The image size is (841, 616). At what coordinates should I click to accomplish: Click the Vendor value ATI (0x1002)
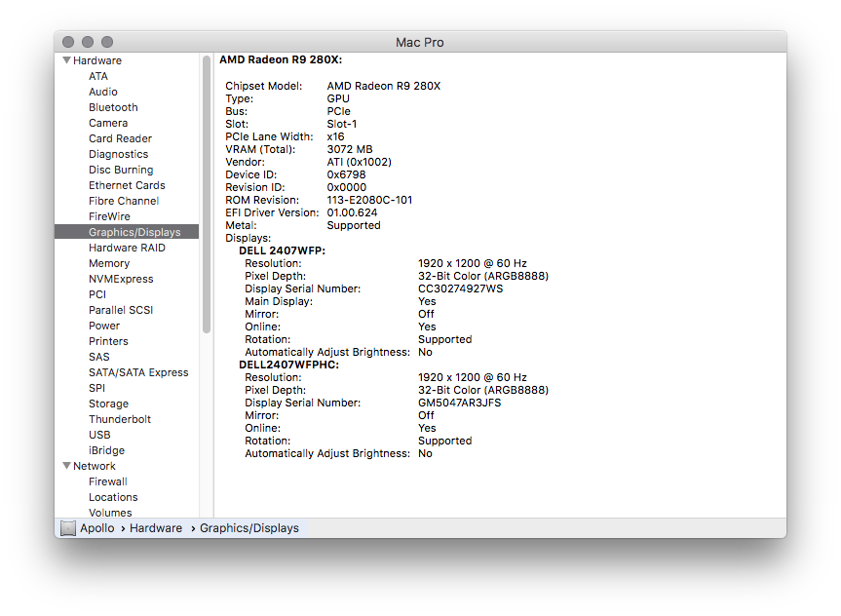click(x=360, y=162)
